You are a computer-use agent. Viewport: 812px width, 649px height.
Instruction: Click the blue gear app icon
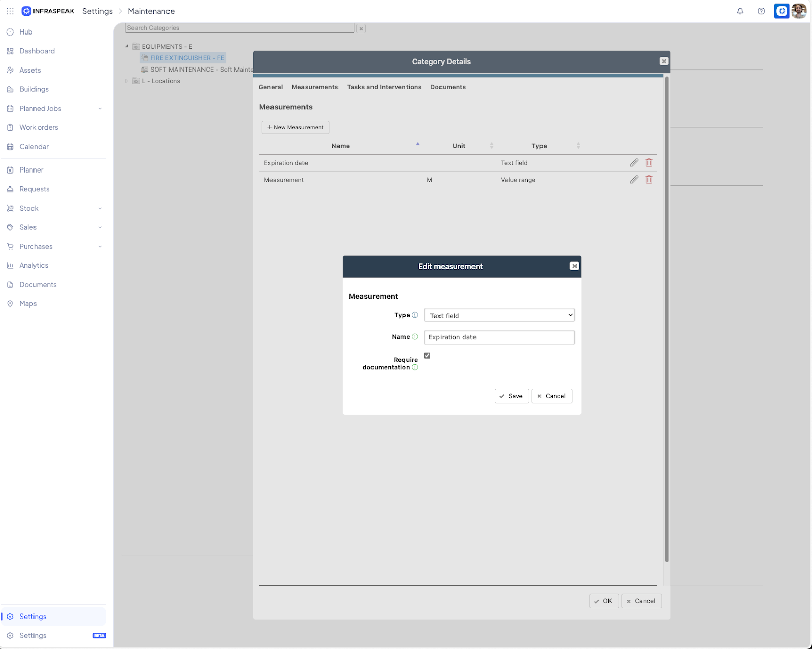pyautogui.click(x=782, y=11)
